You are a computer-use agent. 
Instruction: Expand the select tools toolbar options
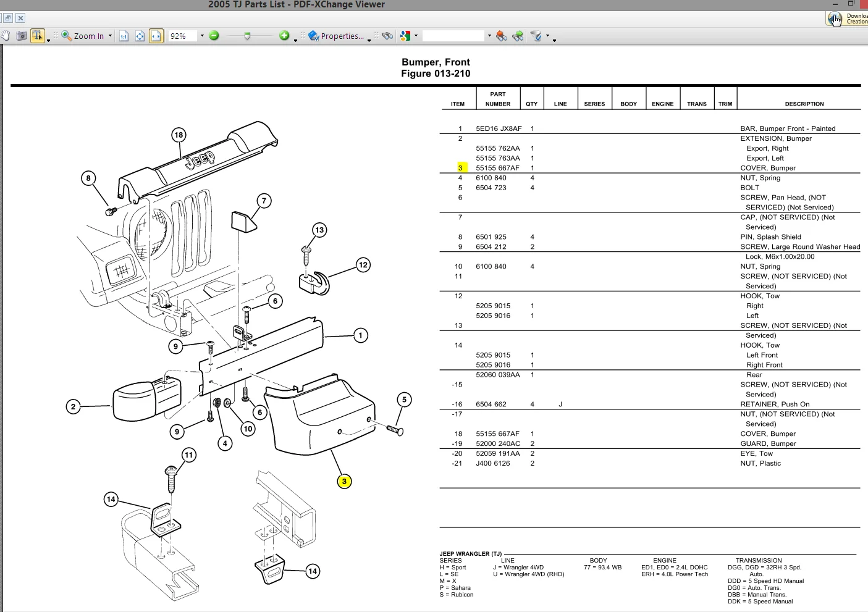pyautogui.click(x=49, y=40)
